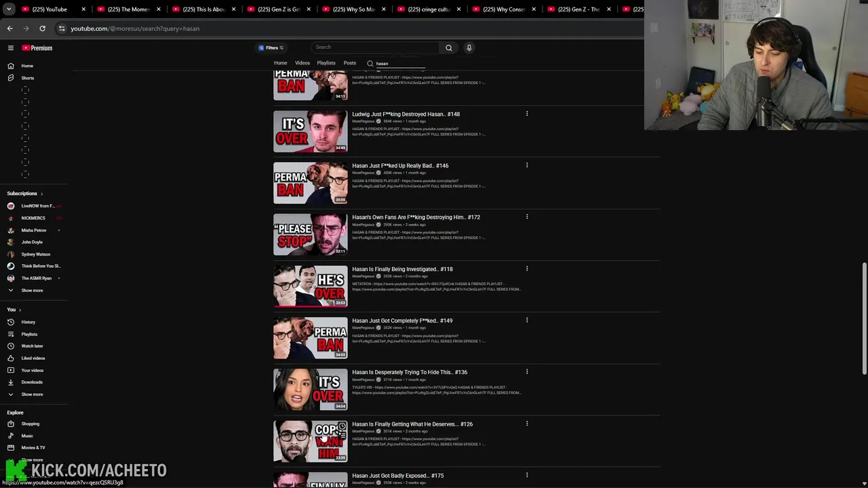This screenshot has width=868, height=488.
Task: Close the '(225) The Momen' browser tab
Action: click(158, 9)
